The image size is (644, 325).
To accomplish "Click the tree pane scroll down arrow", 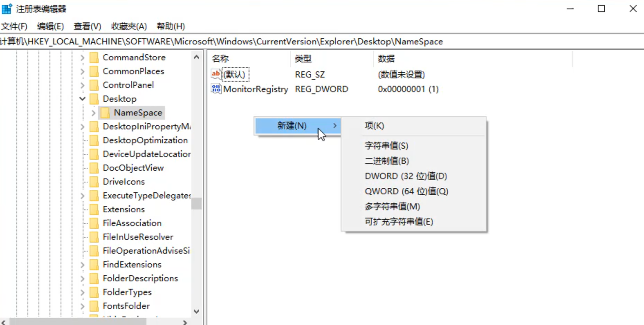I will (196, 312).
